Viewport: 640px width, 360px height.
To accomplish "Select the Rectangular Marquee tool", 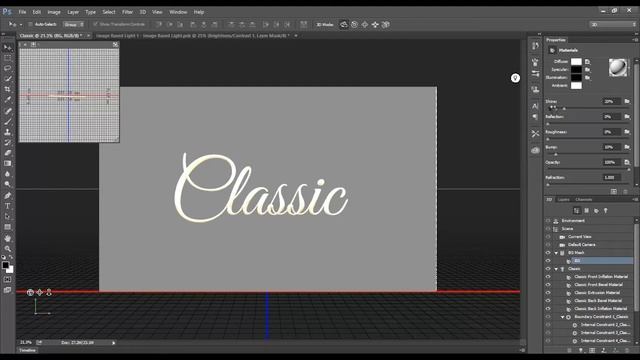I will [x=7, y=58].
